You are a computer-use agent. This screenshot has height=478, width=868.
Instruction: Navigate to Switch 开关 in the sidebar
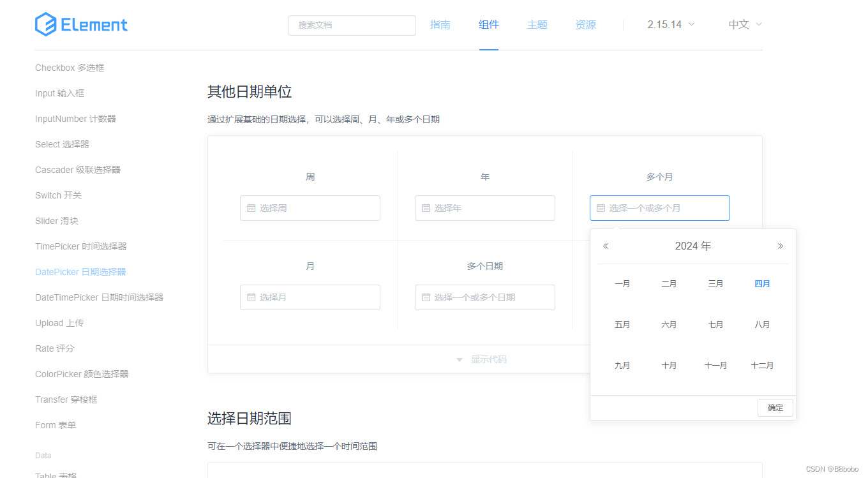(58, 195)
